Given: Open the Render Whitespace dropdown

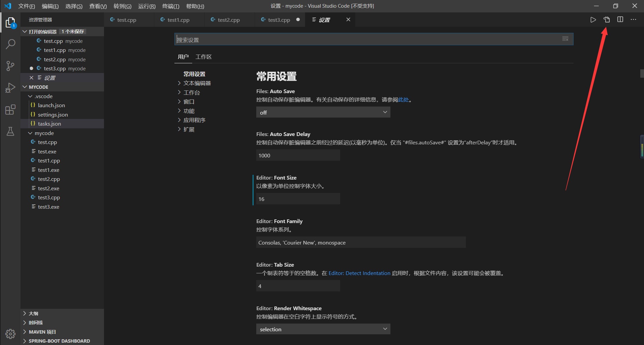Looking at the screenshot, I should (x=323, y=329).
